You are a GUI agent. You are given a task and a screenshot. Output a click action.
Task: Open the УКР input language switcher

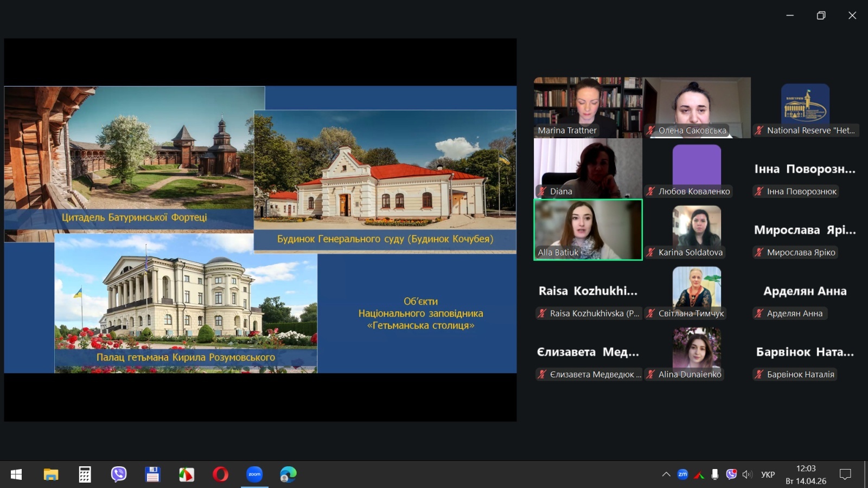(x=768, y=474)
